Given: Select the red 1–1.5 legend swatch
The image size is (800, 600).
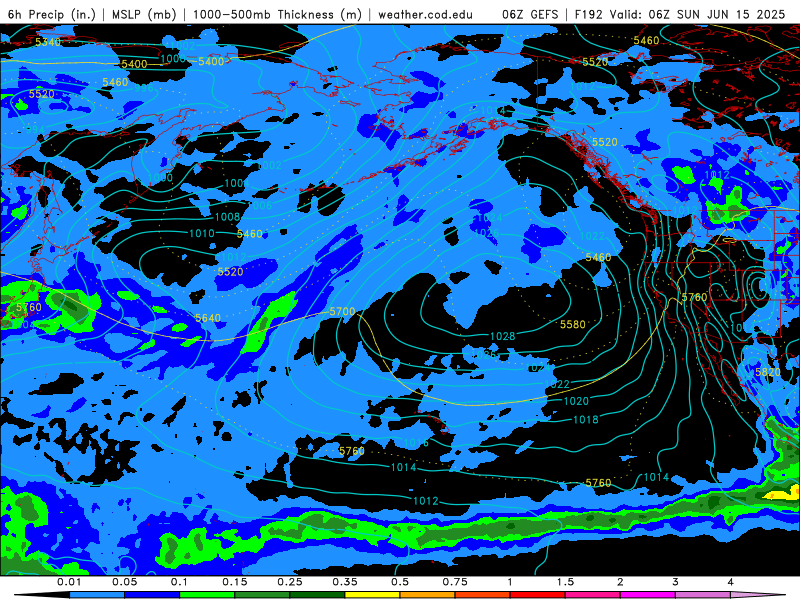Looking at the screenshot, I should point(538,595).
